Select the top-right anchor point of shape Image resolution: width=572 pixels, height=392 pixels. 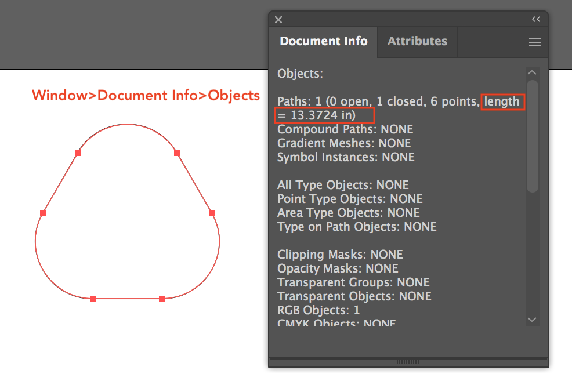coord(177,153)
